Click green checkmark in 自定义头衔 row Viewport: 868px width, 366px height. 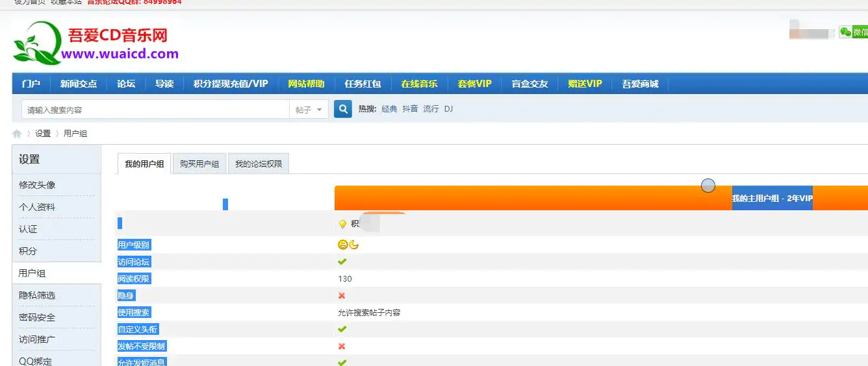[x=342, y=329]
